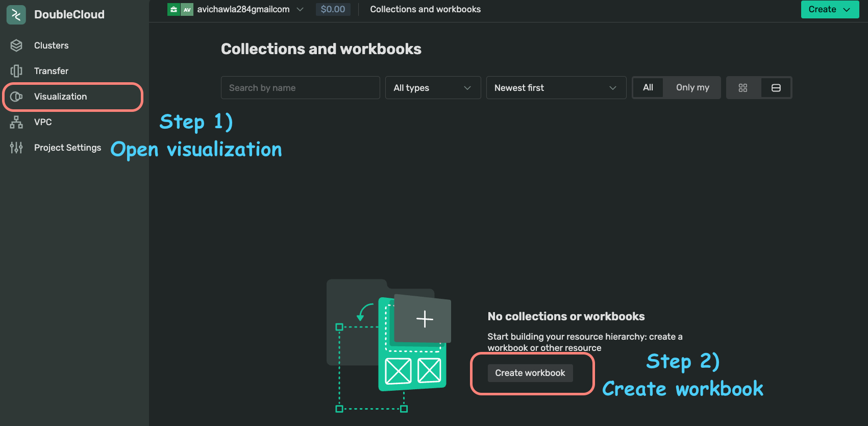Open the 'All types' dropdown
Viewport: 868px width, 426px height.
[x=433, y=88]
